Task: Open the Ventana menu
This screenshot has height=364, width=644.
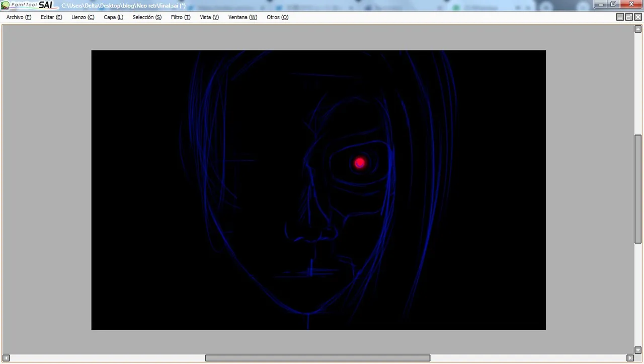Action: (x=243, y=17)
